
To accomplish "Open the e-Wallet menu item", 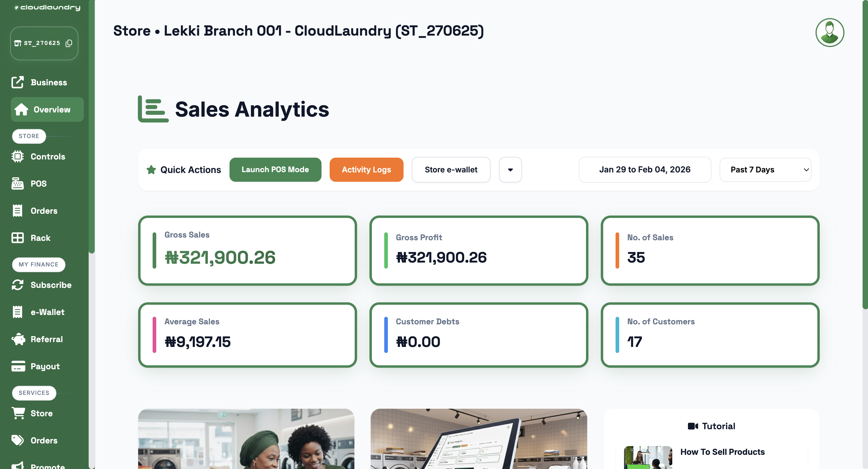I will (x=47, y=312).
